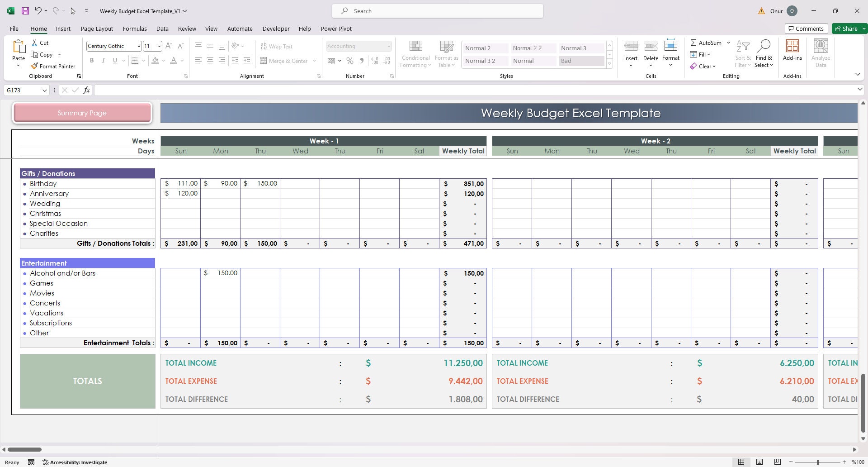
Task: Increase font size with the larger A icon
Action: (169, 46)
